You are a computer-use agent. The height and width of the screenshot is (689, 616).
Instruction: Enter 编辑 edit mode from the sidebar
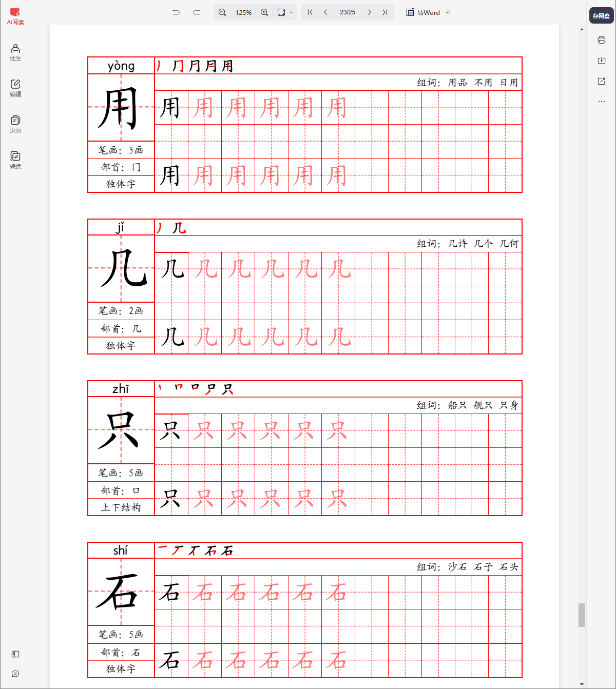(15, 88)
